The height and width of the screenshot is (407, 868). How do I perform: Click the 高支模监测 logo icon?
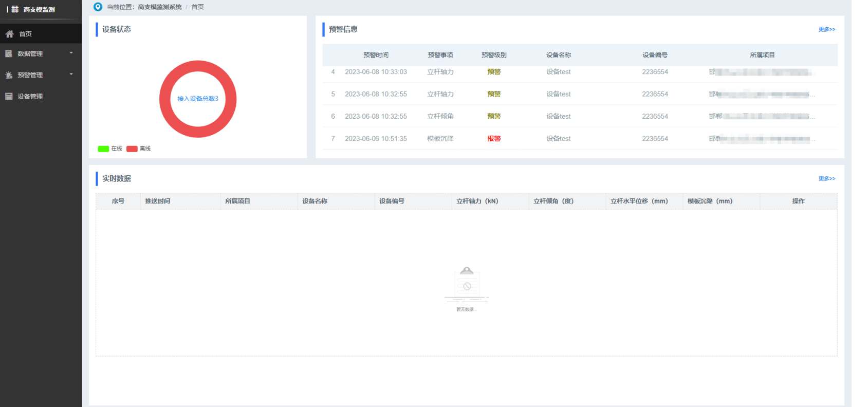(x=15, y=9)
